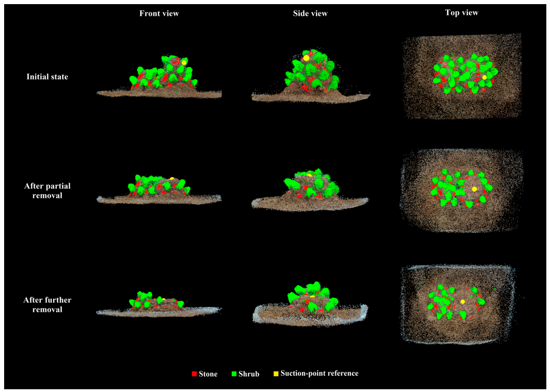Click the yellow suction point in Initial state side view
Screen dimensions: 550x392
click(x=306, y=58)
